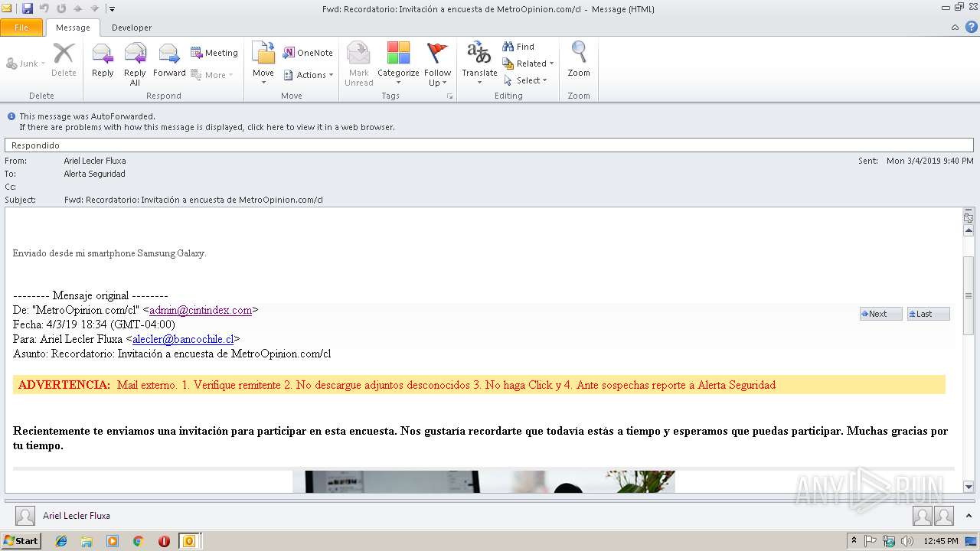
Task: Click info bar to view in web browser
Action: [x=207, y=127]
